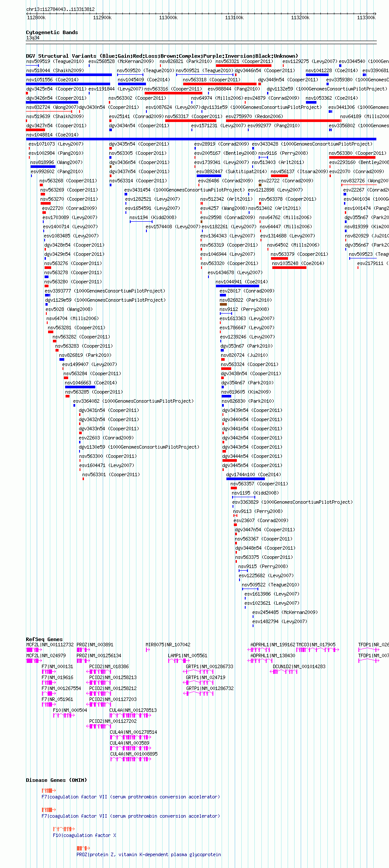Click the 13q34 band label
The height and width of the screenshot is (868, 389).
click(x=33, y=38)
